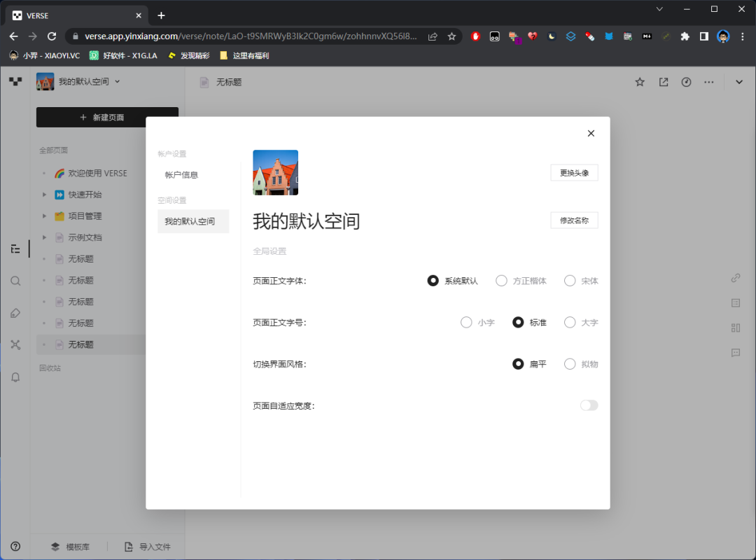756x560 pixels.
Task: Open Chrome profile avatar
Action: [x=723, y=36]
